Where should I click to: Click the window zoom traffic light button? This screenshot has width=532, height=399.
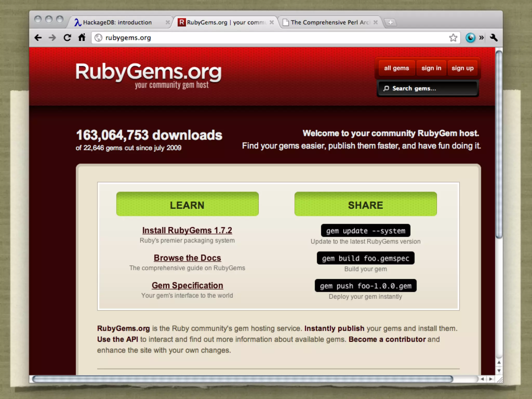pos(60,19)
